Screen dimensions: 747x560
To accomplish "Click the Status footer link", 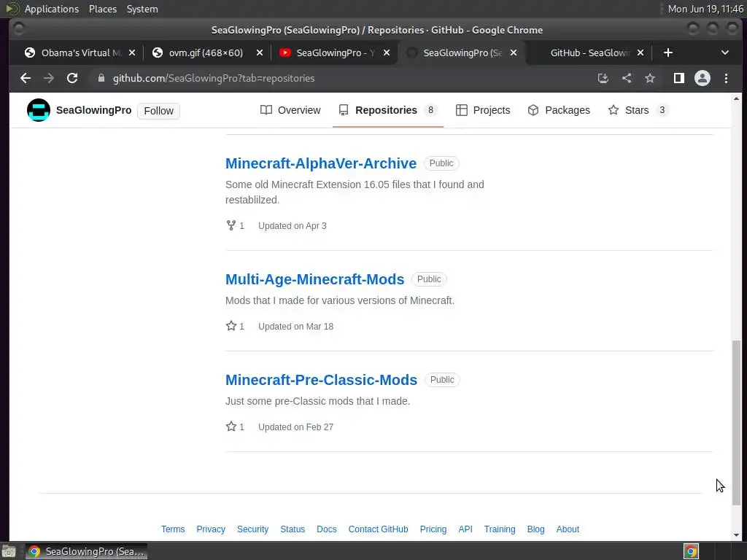I will pos(293,529).
